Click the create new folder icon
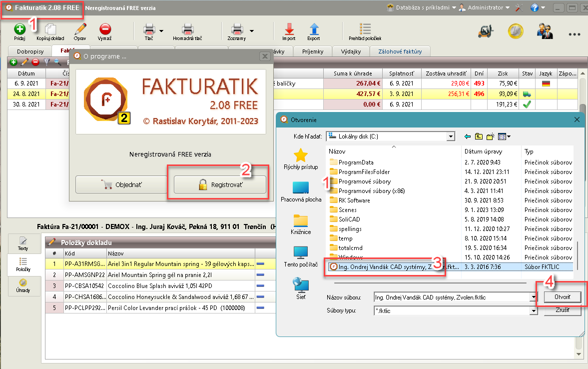The width and height of the screenshot is (588, 369). pos(490,136)
